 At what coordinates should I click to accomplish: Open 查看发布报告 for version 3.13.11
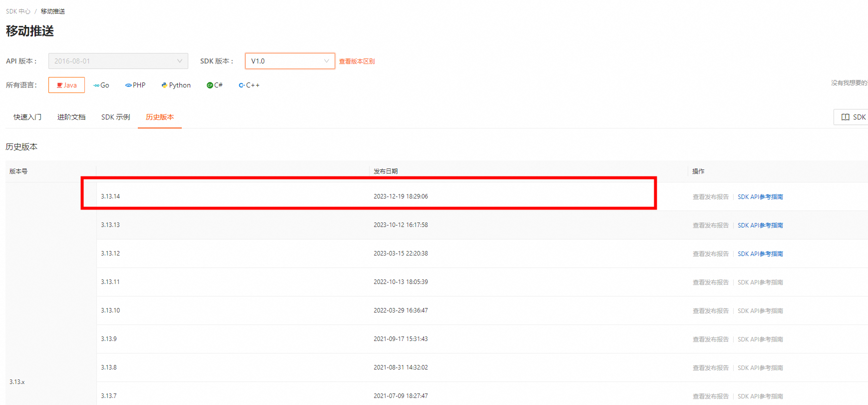pyautogui.click(x=711, y=282)
